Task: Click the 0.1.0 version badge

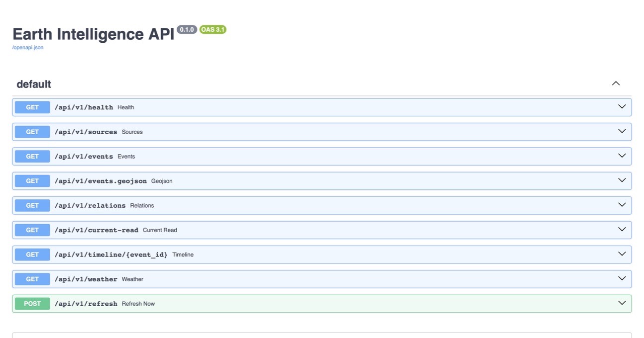Action: click(x=187, y=30)
